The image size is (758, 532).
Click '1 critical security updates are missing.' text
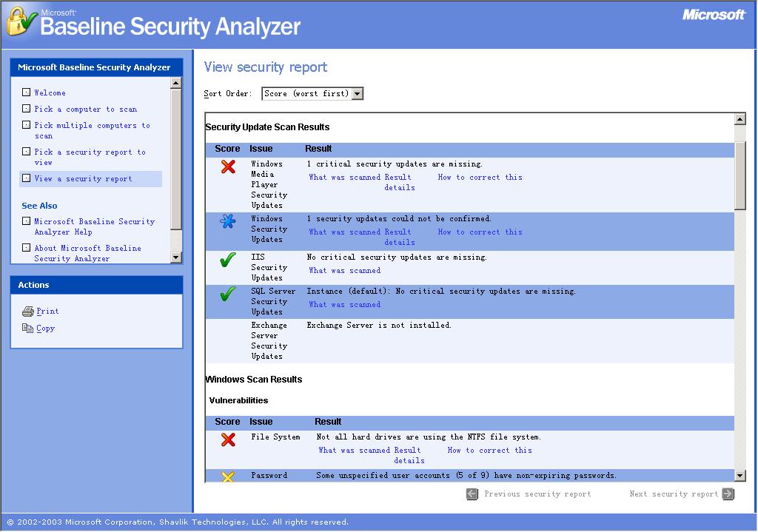395,164
